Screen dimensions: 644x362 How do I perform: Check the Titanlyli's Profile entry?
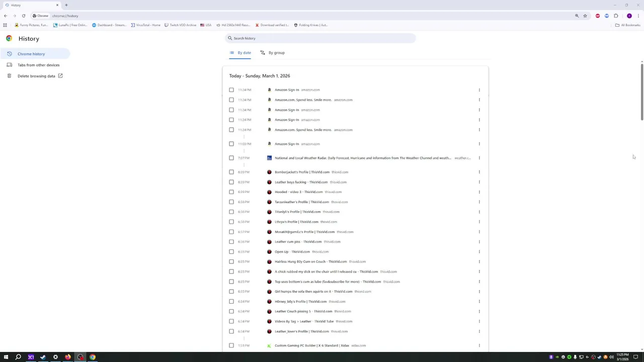[231, 212]
